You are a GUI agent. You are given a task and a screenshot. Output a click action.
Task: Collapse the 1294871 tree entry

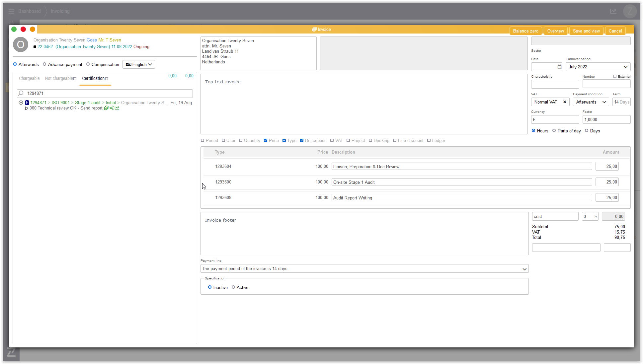click(21, 103)
